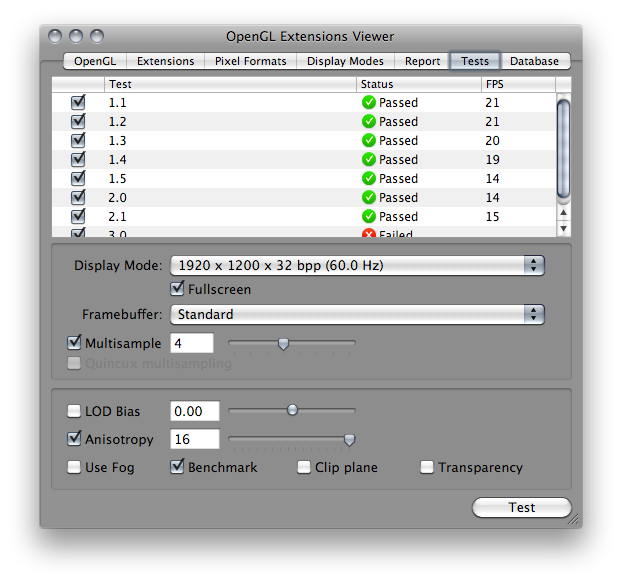Viewport: 622px width, 583px height.
Task: Sort by the Test column header
Action: pyautogui.click(x=230, y=84)
